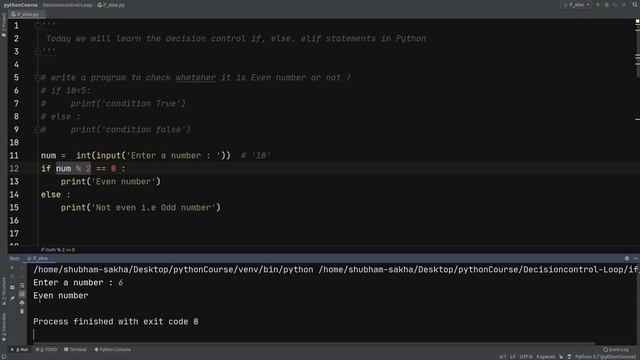Click the input value 6 in the console
This screenshot has height=360, width=640.
[120, 282]
